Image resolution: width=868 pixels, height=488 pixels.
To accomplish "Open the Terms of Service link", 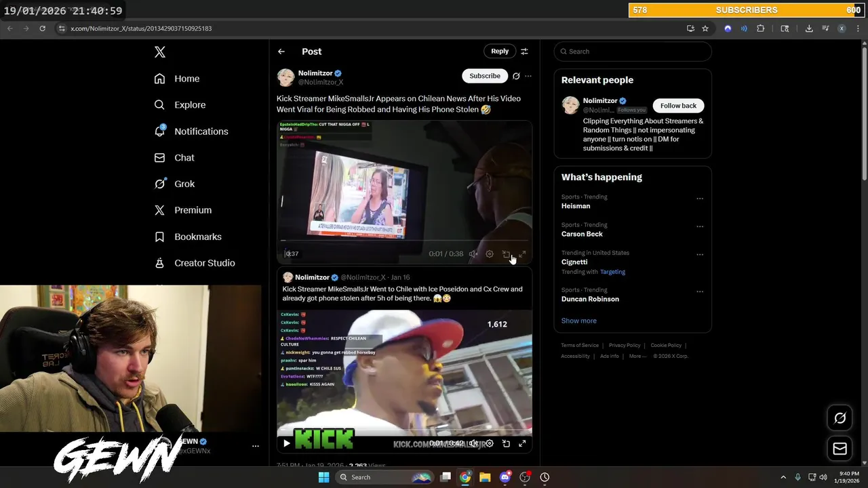I will [x=580, y=346].
